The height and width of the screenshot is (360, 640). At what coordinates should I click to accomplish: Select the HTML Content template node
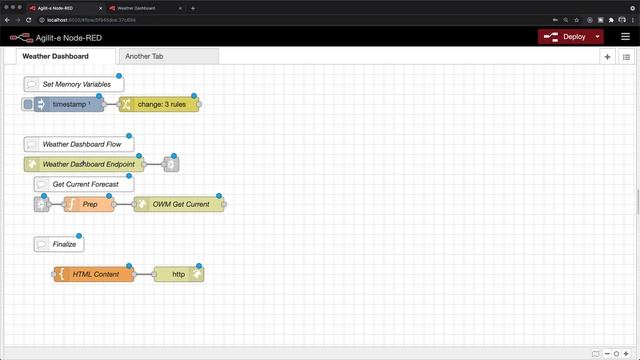point(93,274)
